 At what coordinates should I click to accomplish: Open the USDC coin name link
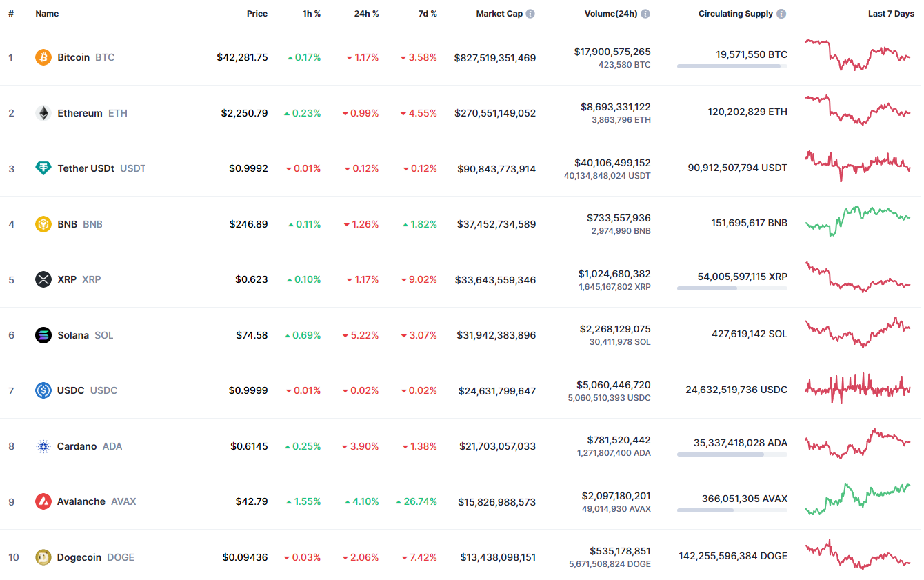pyautogui.click(x=71, y=390)
